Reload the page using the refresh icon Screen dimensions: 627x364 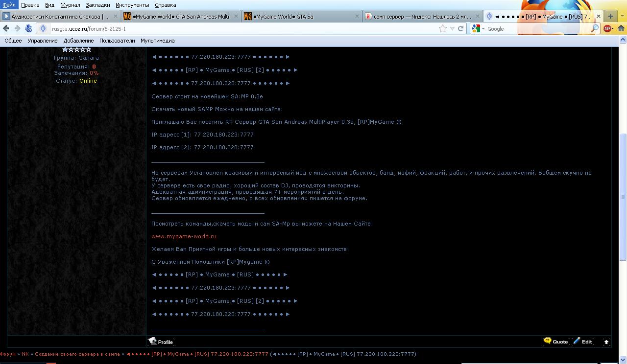[460, 28]
